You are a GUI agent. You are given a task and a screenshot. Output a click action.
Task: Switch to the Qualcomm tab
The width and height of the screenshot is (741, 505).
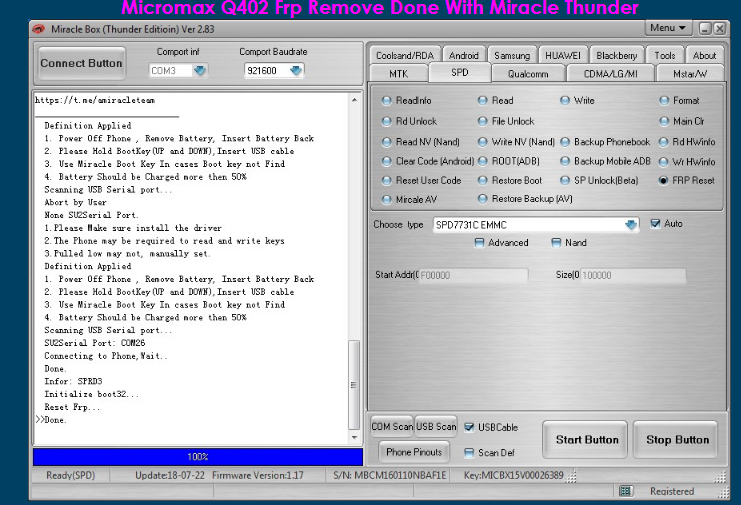click(x=528, y=74)
